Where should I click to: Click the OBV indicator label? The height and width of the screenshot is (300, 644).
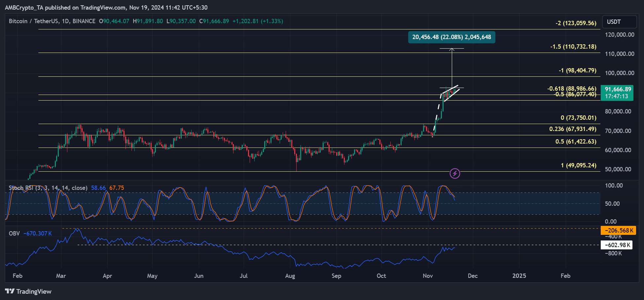(14, 234)
